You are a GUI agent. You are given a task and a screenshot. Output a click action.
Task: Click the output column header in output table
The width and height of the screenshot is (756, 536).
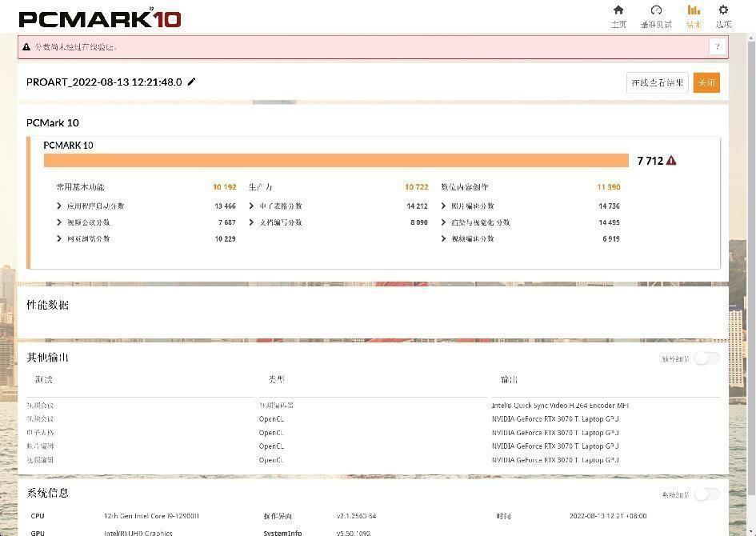(x=509, y=379)
